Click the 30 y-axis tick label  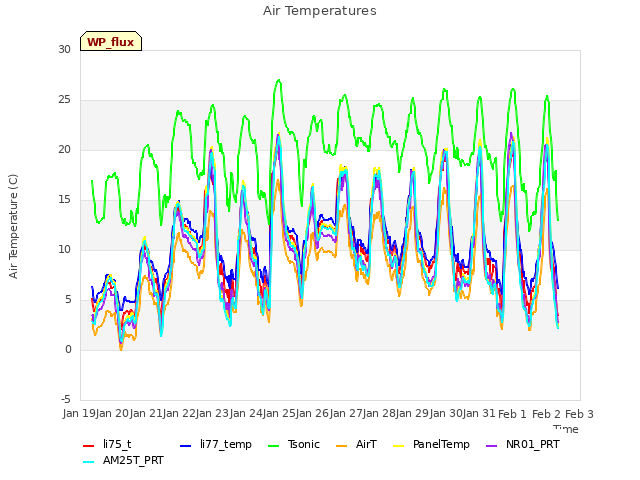click(x=64, y=49)
